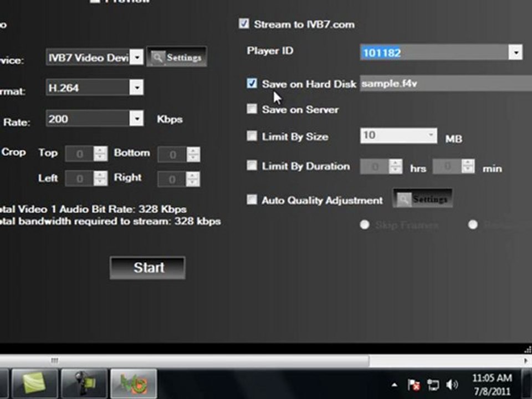
Task: Open Auto Quality Adjustment Settings button
Action: [x=422, y=198]
